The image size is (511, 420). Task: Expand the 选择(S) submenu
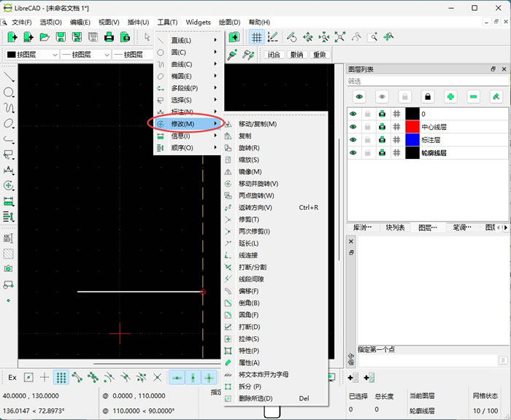[188, 100]
